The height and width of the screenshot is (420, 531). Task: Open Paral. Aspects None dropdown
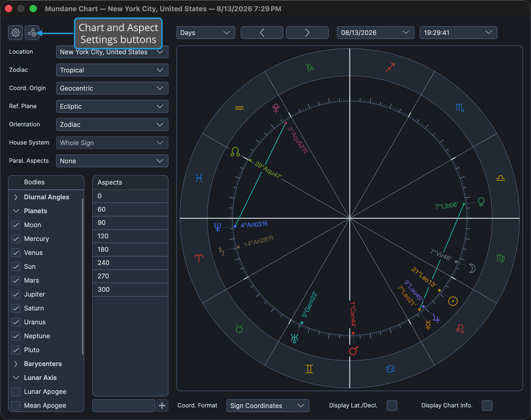[112, 161]
